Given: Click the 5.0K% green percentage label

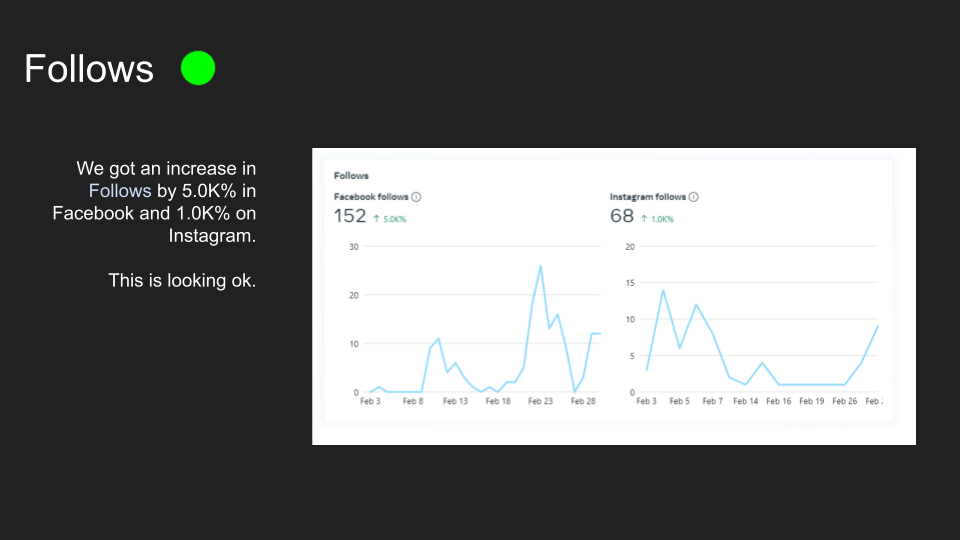Looking at the screenshot, I should 395,219.
